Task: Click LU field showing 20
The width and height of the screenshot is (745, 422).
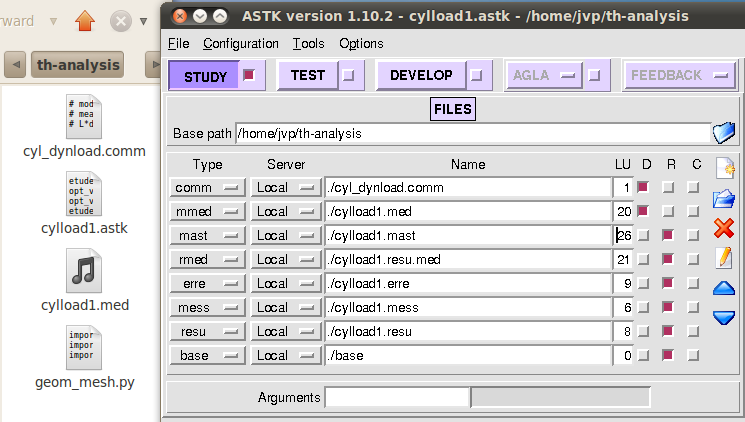Action: coord(623,211)
